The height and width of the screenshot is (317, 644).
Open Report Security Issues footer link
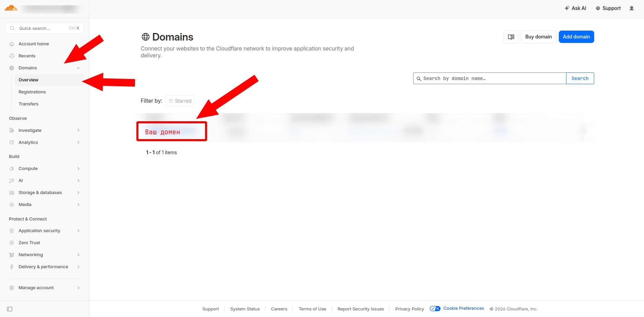click(361, 309)
